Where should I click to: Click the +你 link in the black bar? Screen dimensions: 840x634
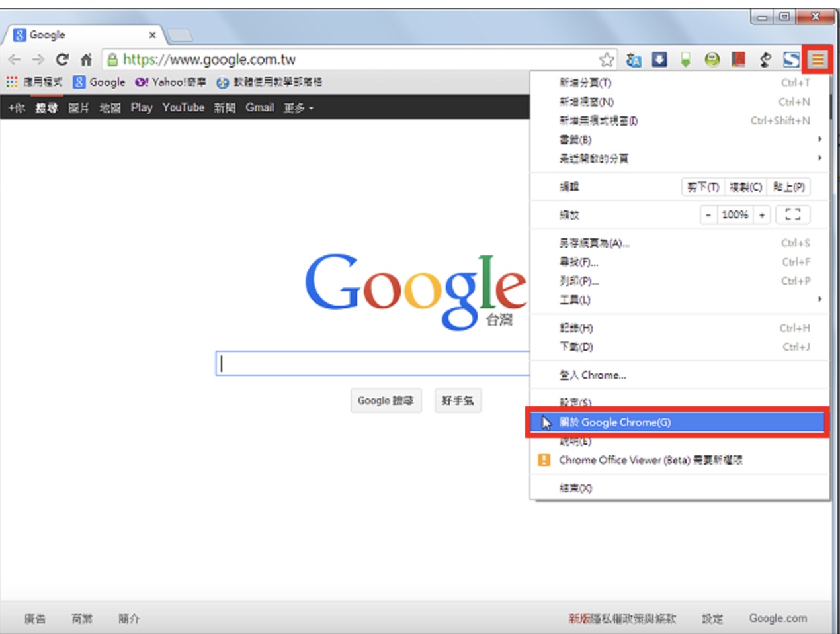coord(17,107)
